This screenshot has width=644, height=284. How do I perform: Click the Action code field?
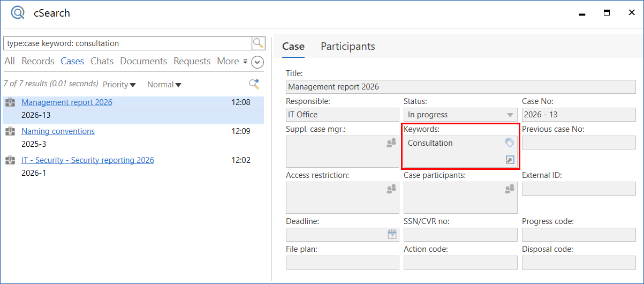pos(460,262)
